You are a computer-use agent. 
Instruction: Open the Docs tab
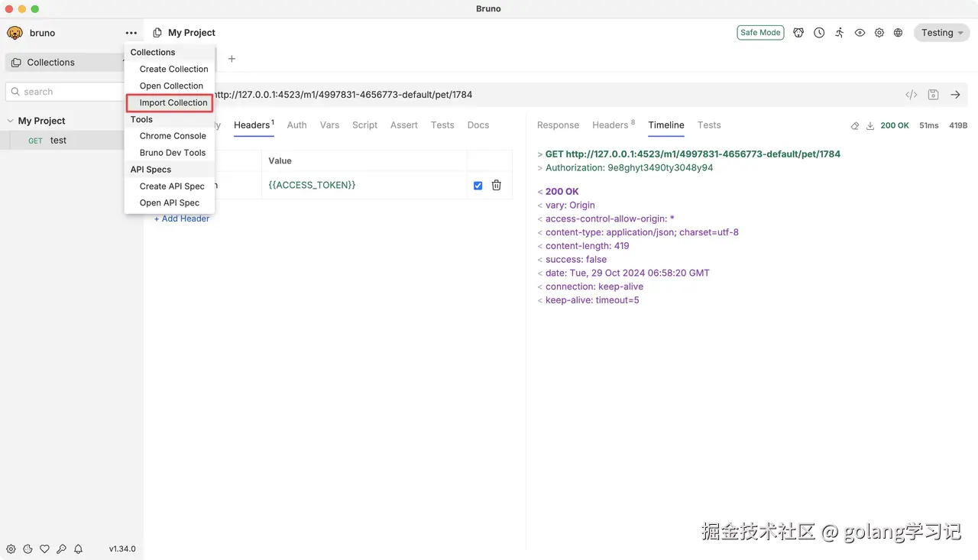tap(478, 125)
